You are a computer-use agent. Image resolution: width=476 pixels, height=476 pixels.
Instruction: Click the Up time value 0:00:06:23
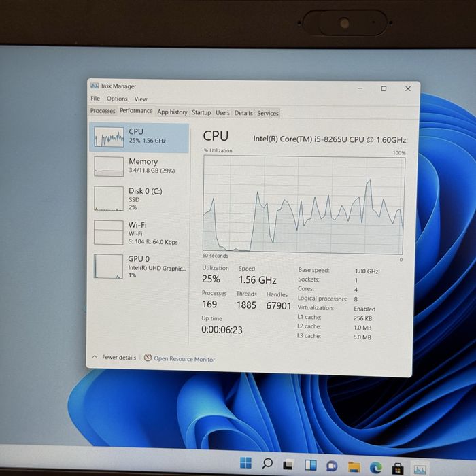point(222,330)
